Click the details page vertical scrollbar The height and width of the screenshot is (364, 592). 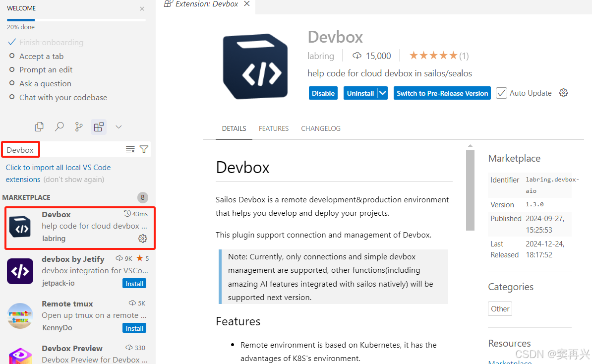coord(470,190)
